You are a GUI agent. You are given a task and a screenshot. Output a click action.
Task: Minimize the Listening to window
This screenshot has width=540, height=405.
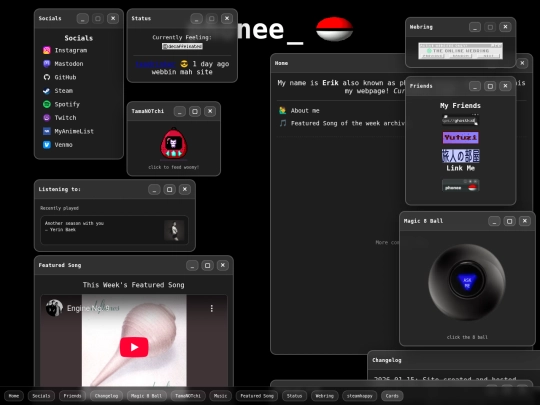coord(154,189)
